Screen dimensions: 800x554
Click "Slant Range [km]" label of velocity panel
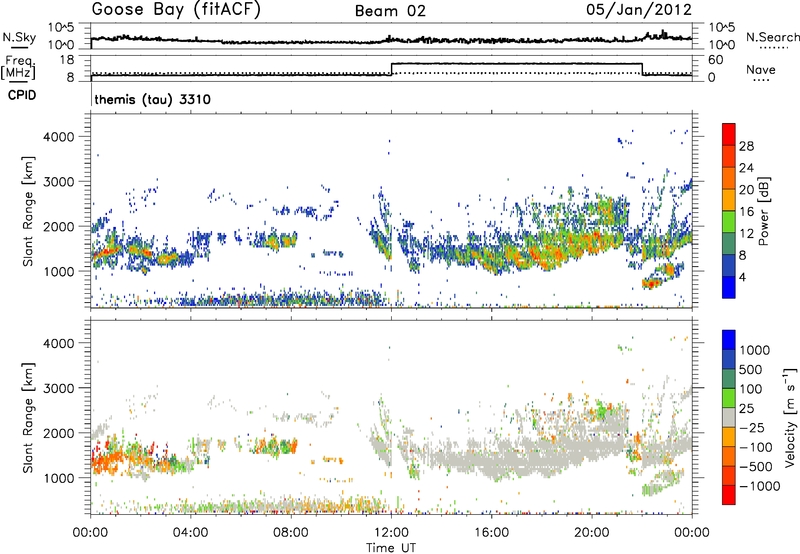click(x=28, y=418)
